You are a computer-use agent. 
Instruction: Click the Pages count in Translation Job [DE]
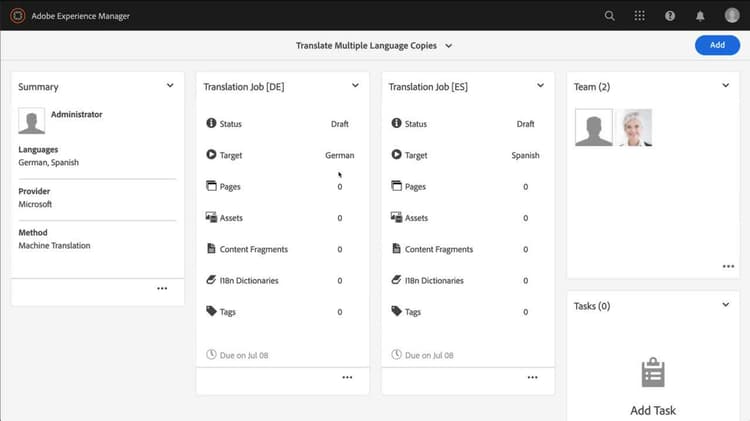340,187
